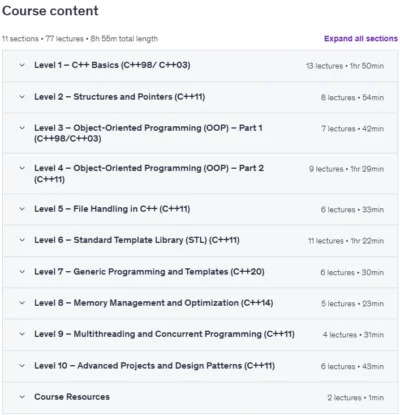Open Level 1 – C++ Basics section title

[x=112, y=65]
